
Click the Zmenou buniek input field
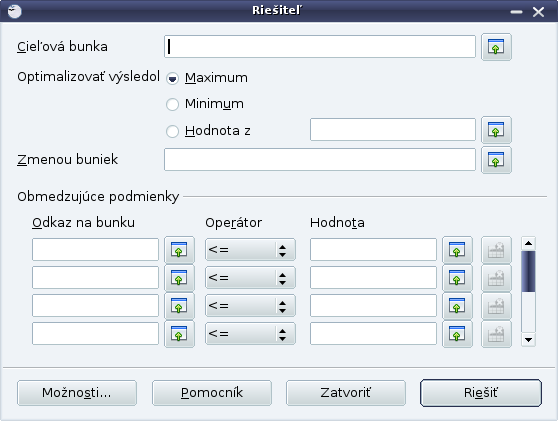320,160
